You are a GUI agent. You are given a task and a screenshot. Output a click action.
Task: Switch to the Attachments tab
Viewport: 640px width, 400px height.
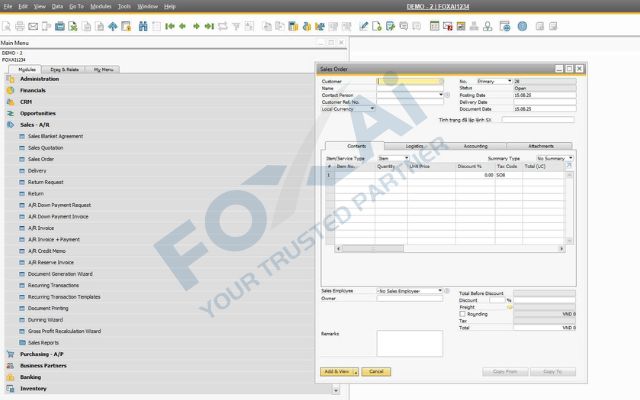(x=541, y=146)
